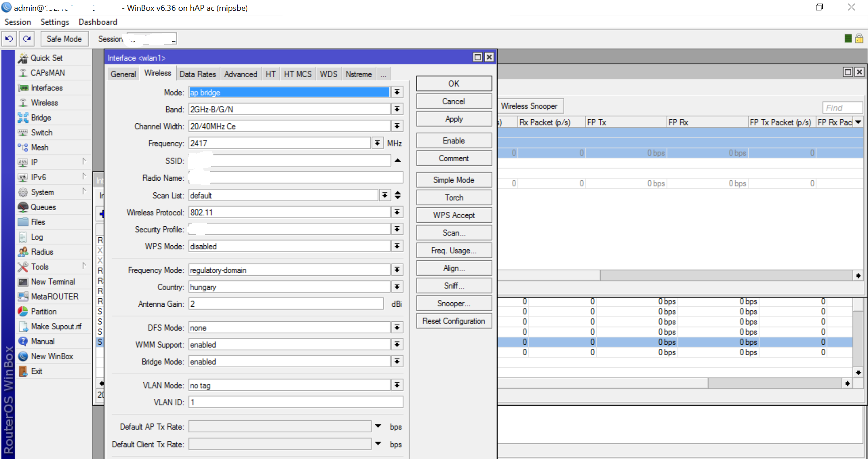The height and width of the screenshot is (459, 868).
Task: Launch New Terminal icon in sidebar
Action: [x=23, y=281]
